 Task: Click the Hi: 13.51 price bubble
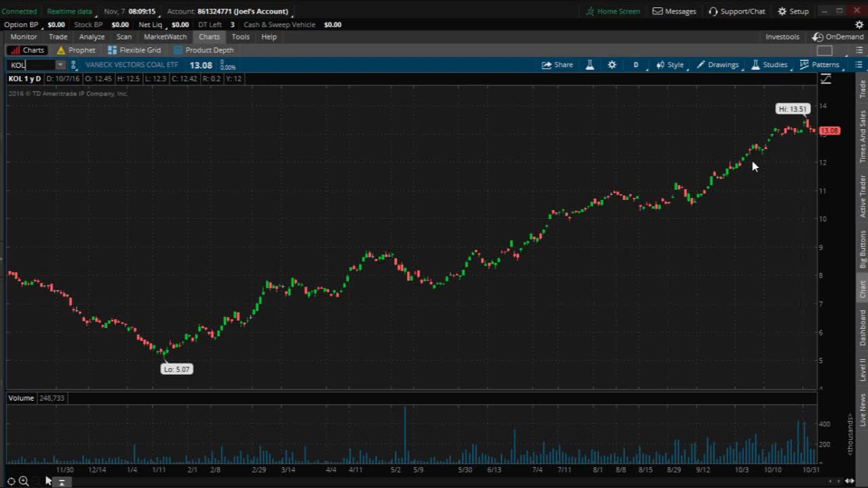pyautogui.click(x=793, y=109)
